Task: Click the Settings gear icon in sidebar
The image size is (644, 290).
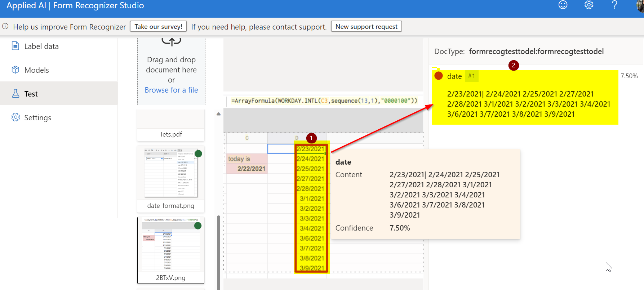Action: tap(15, 117)
